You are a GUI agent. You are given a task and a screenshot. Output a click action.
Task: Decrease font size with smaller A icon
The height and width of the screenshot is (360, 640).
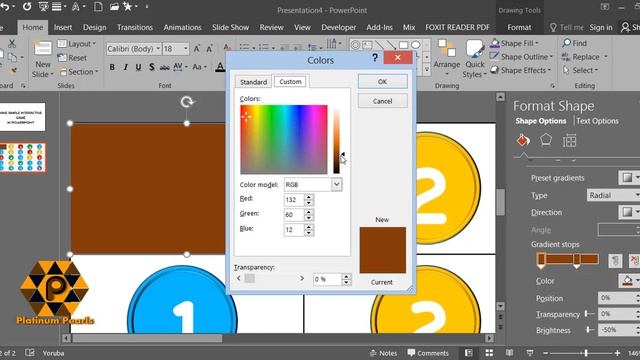pyautogui.click(x=209, y=49)
